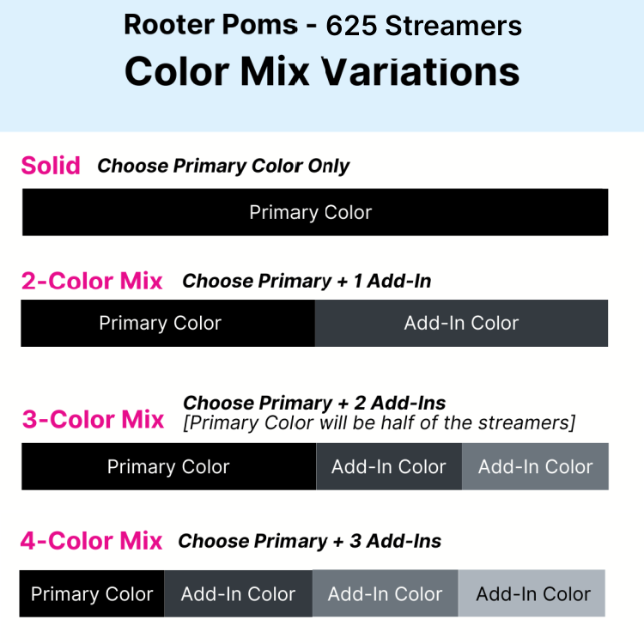Viewport: 644px width, 644px height.
Task: Click the pink 3-Color Mix heading
Action: point(94,419)
